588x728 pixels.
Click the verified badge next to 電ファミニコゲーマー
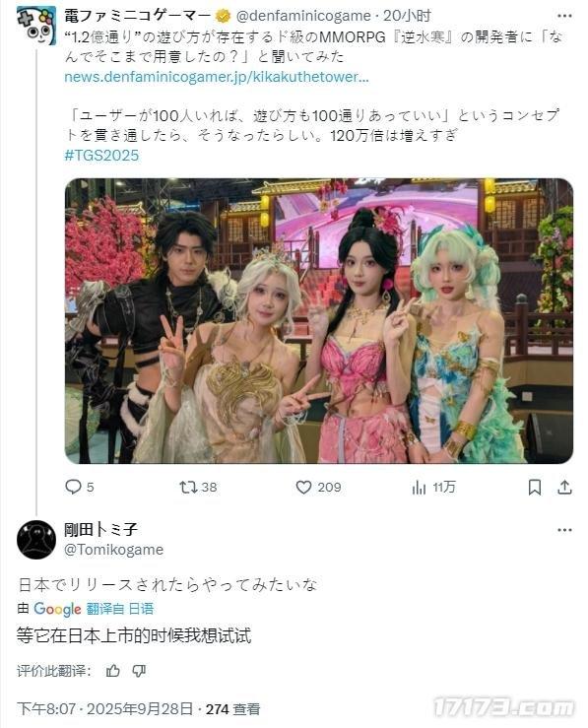click(224, 16)
